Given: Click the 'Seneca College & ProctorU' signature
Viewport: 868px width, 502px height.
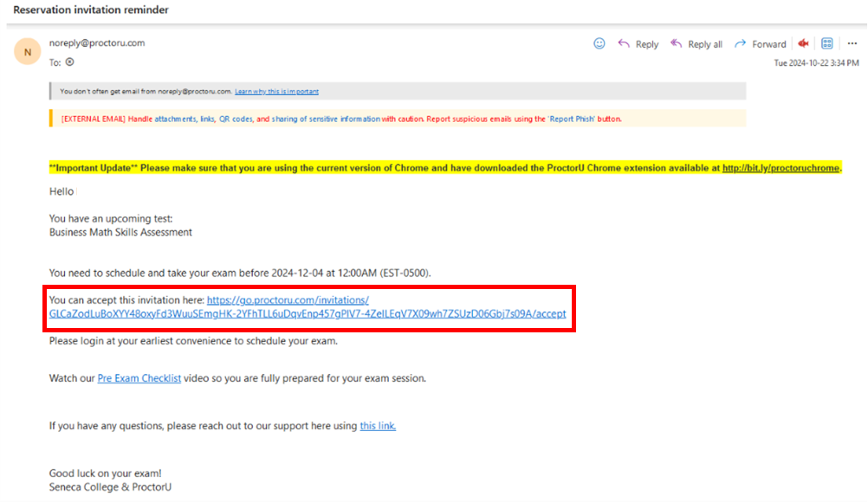Looking at the screenshot, I should 110,487.
